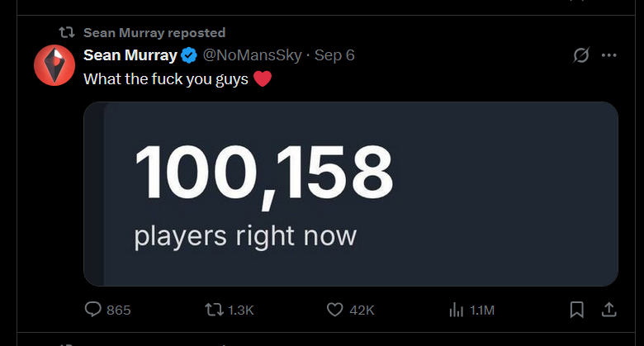Viewport: 644px width, 346px height.
Task: Click the 42K likes count
Action: point(362,310)
